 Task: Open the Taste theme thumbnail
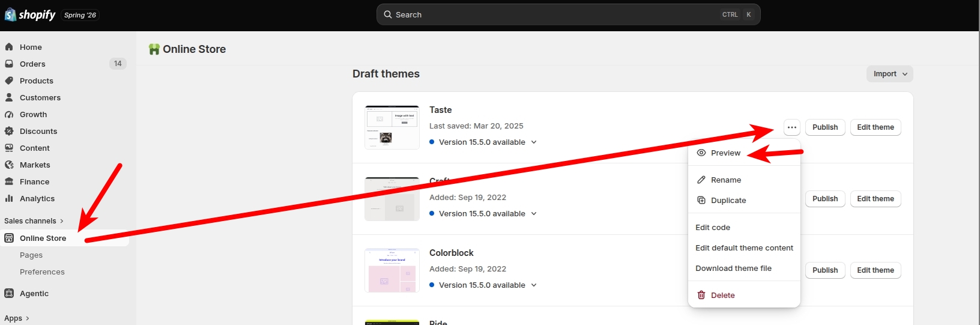pos(392,127)
